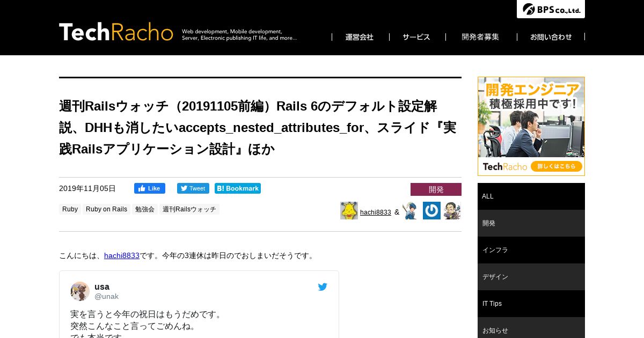This screenshot has height=338, width=644.
Task: Click the second author avatar after ampersand
Action: (411, 211)
